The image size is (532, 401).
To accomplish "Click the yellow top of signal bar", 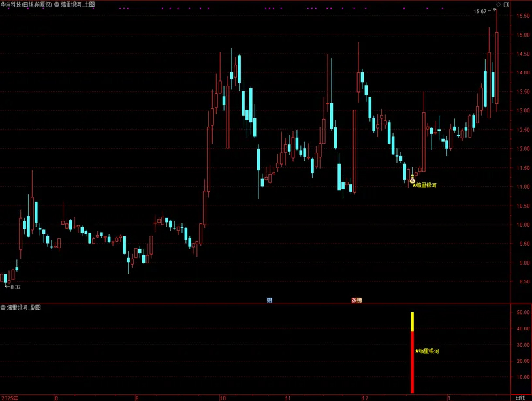I will tap(413, 321).
